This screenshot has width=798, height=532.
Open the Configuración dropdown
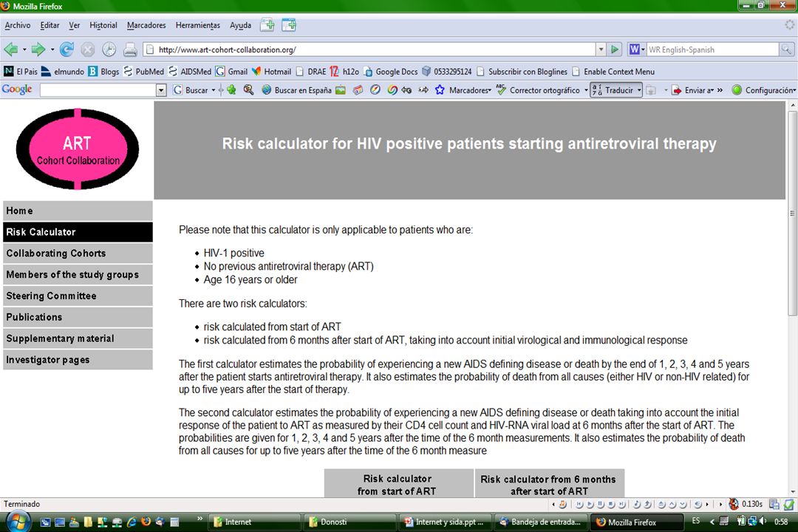point(763,90)
